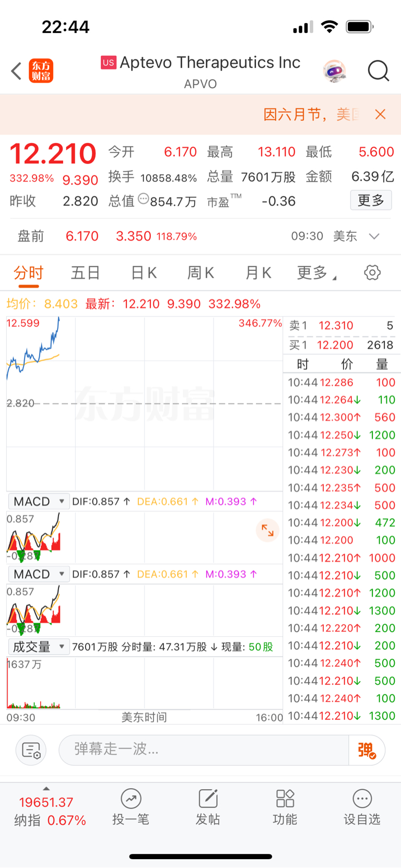Image resolution: width=401 pixels, height=868 pixels.
Task: Switch to the 周K tab
Action: [200, 272]
